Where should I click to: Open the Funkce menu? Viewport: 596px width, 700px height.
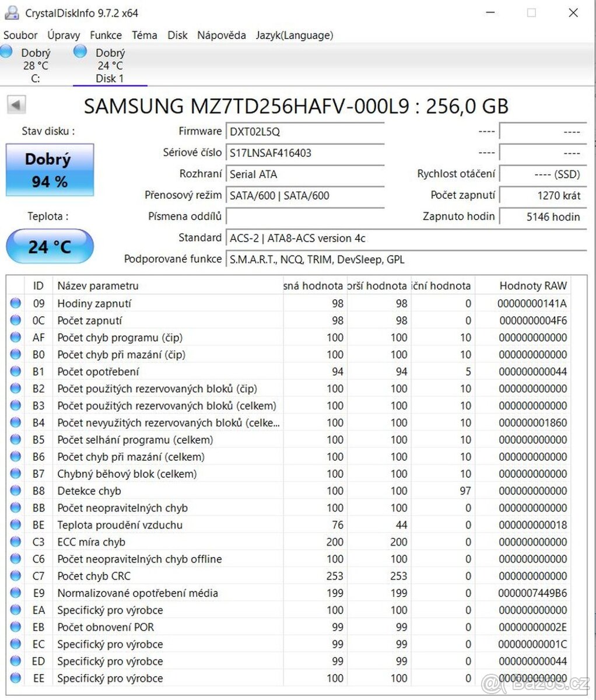tap(106, 35)
